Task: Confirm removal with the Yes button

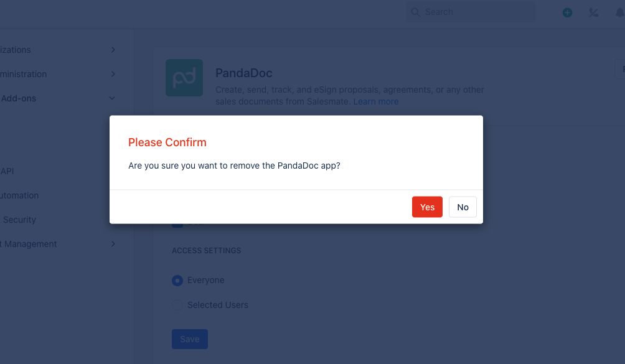Action: click(427, 207)
